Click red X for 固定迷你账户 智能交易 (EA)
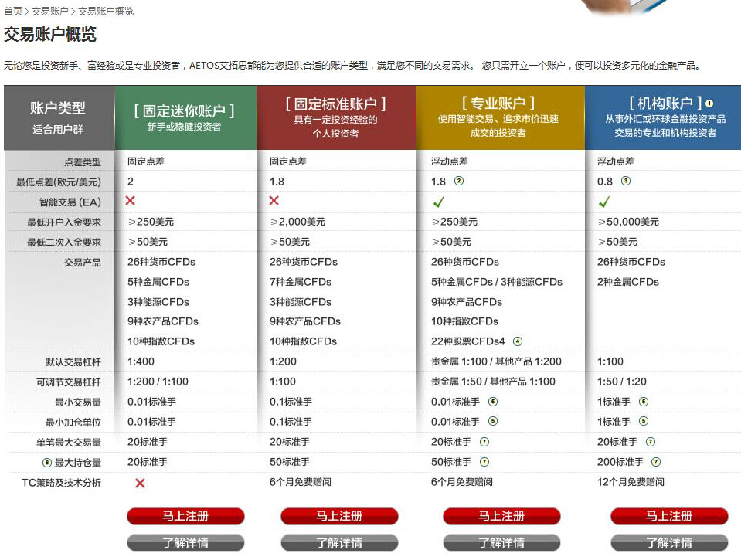741x560 pixels. coord(131,200)
